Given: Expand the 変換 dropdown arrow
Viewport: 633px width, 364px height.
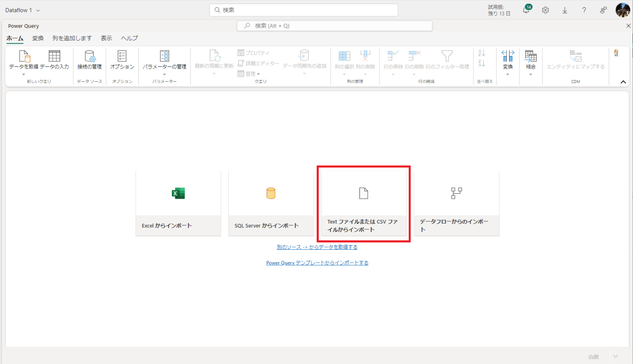Looking at the screenshot, I should click(508, 74).
